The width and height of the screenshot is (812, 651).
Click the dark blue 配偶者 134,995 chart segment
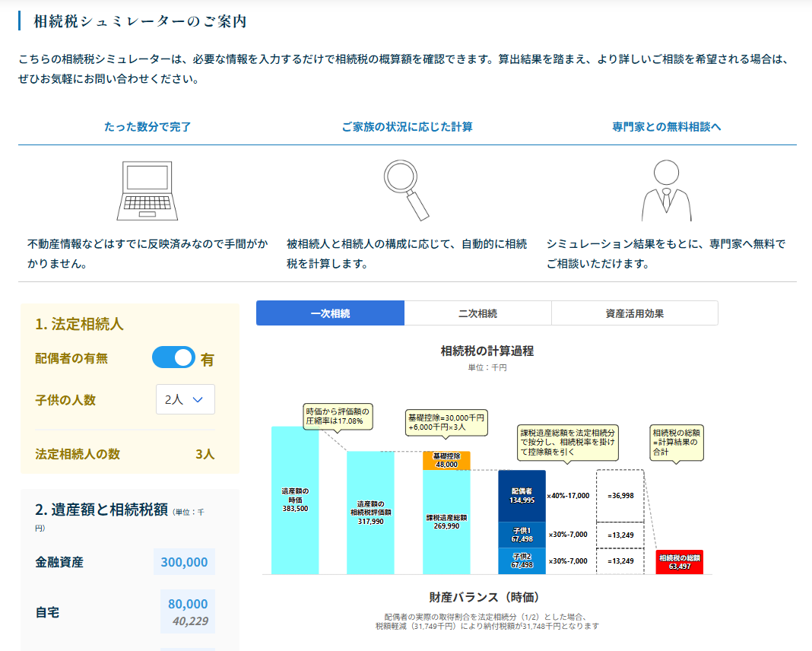[x=522, y=494]
